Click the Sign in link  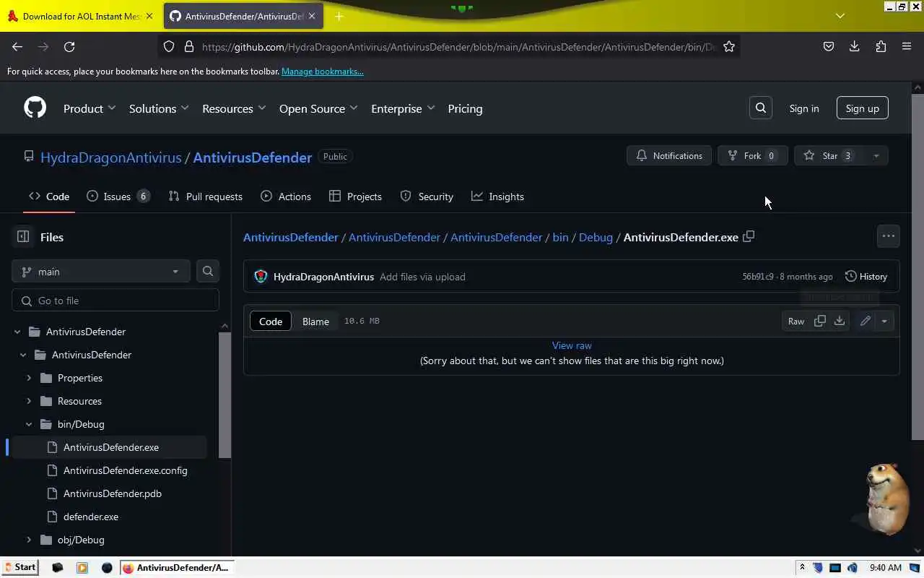click(804, 108)
